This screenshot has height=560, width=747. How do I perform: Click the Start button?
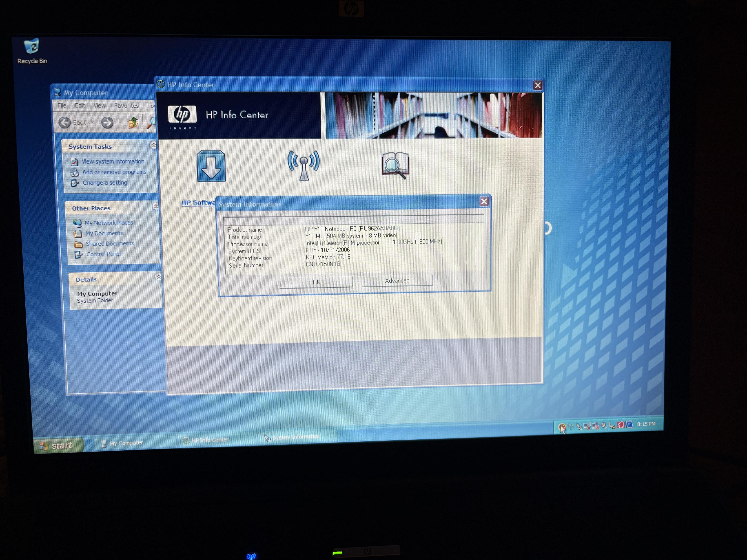[58, 445]
